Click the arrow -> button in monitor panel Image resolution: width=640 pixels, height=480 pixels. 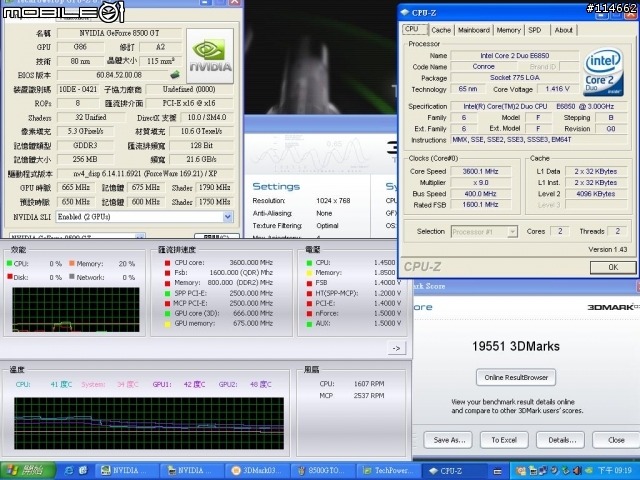[396, 348]
